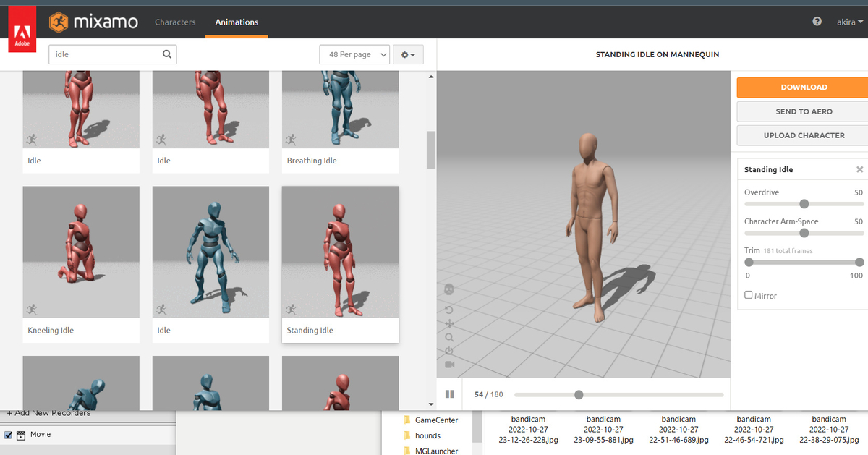Viewport: 868px width, 455px height.
Task: Click the running figure icon on Breathing Idle
Action: coord(290,140)
